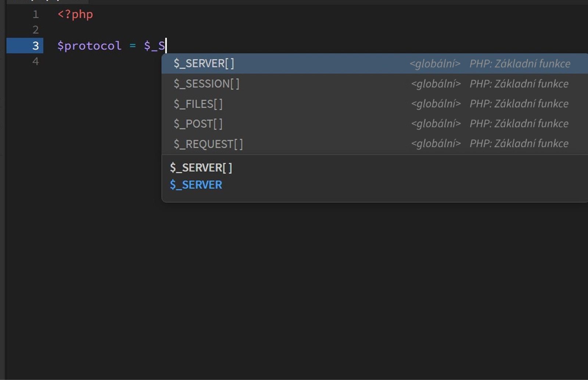Choose $_SESSION[] from the suggestion list
The height and width of the screenshot is (380, 588).
point(207,84)
